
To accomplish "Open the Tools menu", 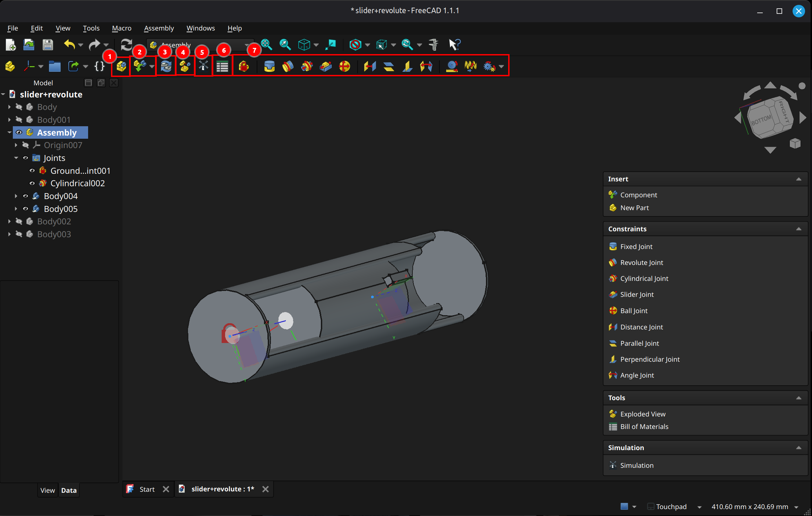I will tap(91, 28).
